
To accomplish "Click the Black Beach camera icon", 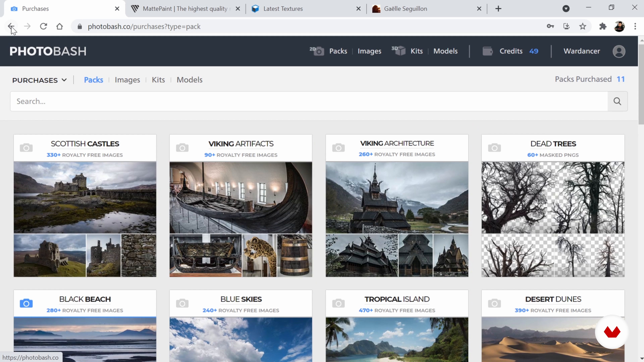I will point(26,304).
